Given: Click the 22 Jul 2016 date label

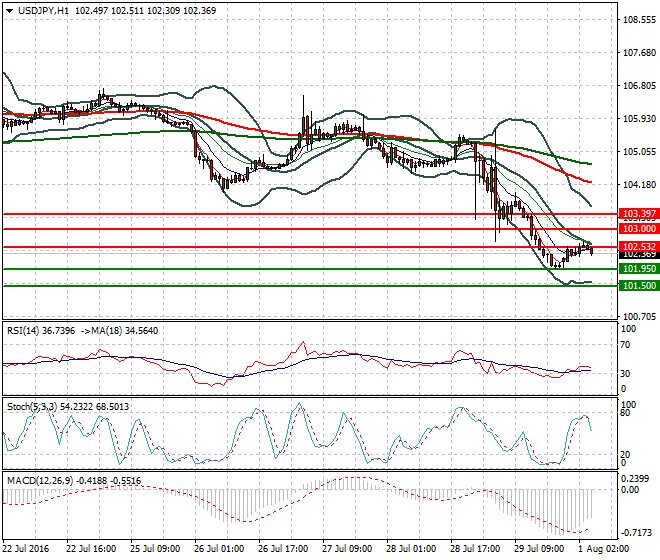Looking at the screenshot, I should pos(28,548).
